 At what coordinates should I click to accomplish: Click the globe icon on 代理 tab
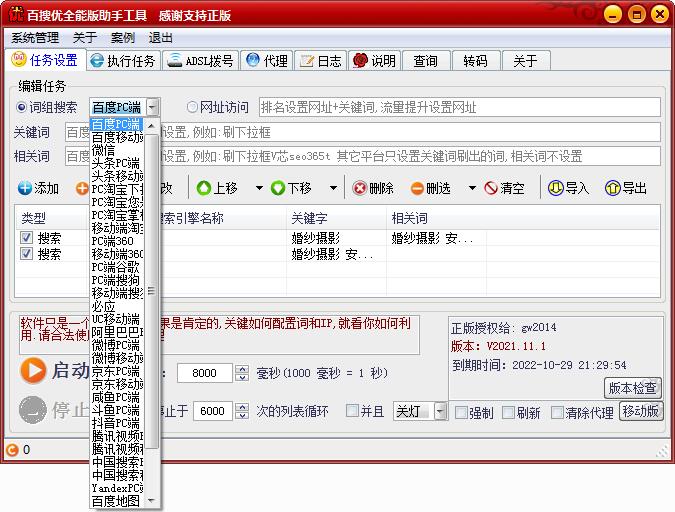[253, 60]
